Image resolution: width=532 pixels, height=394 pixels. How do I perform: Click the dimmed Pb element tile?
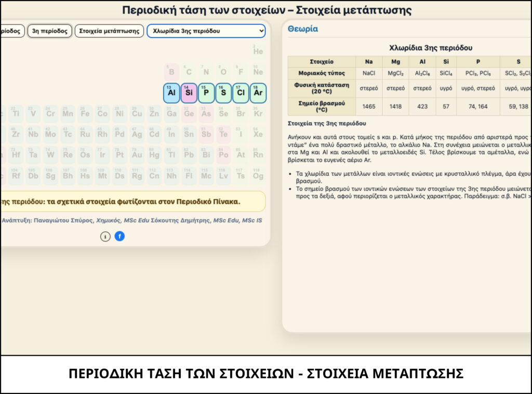coord(189,155)
